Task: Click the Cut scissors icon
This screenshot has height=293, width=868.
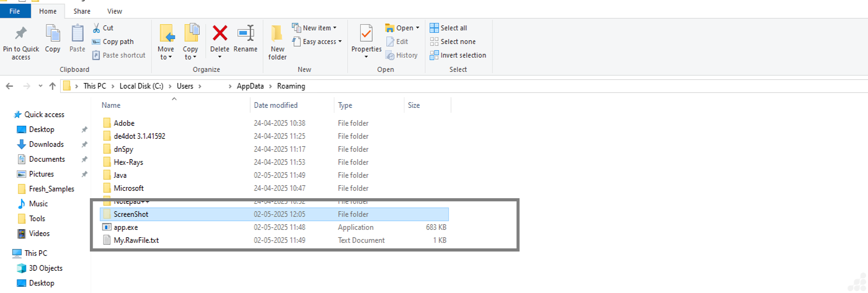Action: coord(97,28)
